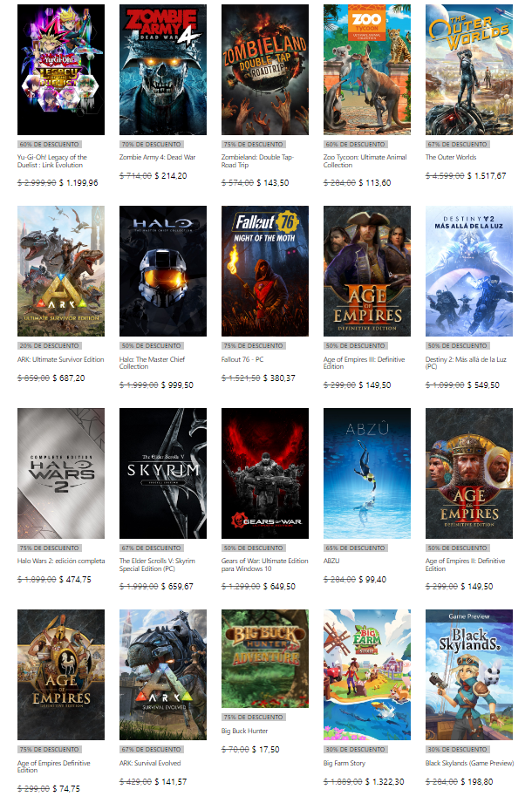Click The Outer Worlds game cover
The height and width of the screenshot is (803, 532).
tap(469, 70)
